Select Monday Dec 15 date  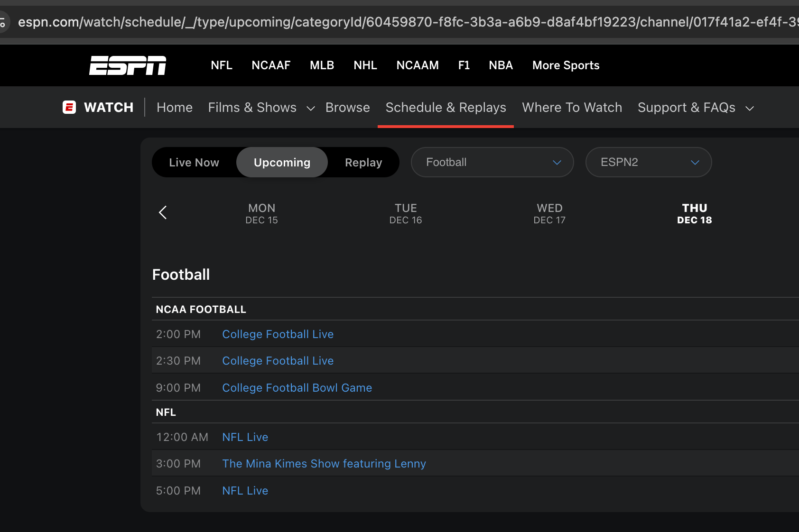[x=261, y=213]
